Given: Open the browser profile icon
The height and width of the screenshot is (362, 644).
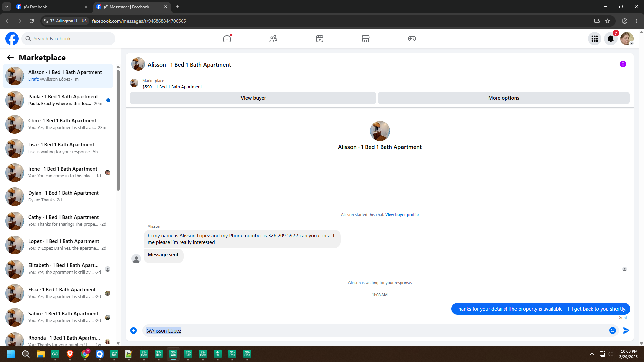Looking at the screenshot, I should coord(625,21).
